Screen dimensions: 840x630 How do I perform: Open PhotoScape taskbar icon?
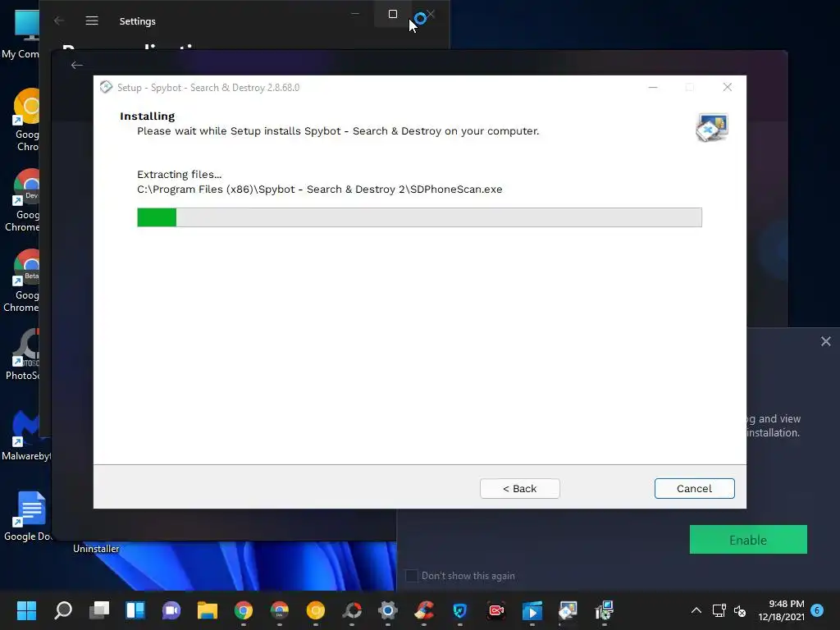(x=352, y=610)
